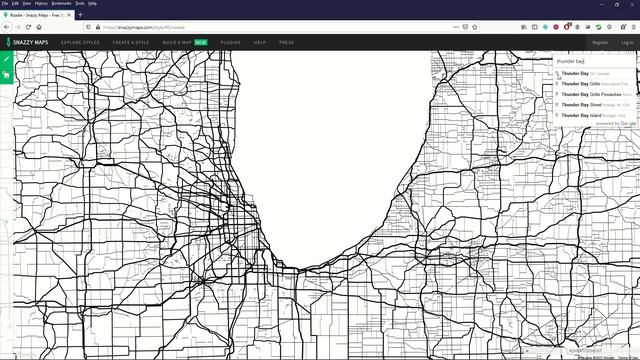Click the Snazzy Maps logo

click(x=27, y=42)
